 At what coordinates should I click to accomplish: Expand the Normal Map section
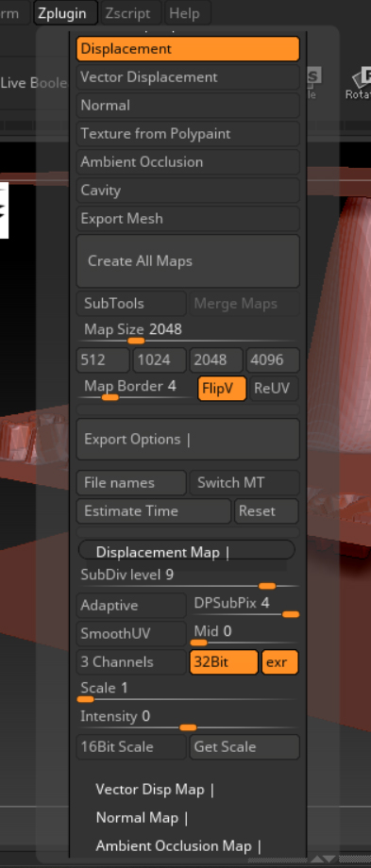click(142, 818)
